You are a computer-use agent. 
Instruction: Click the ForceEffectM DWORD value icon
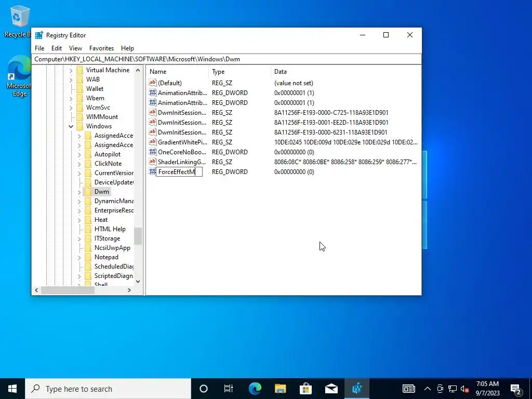point(153,171)
